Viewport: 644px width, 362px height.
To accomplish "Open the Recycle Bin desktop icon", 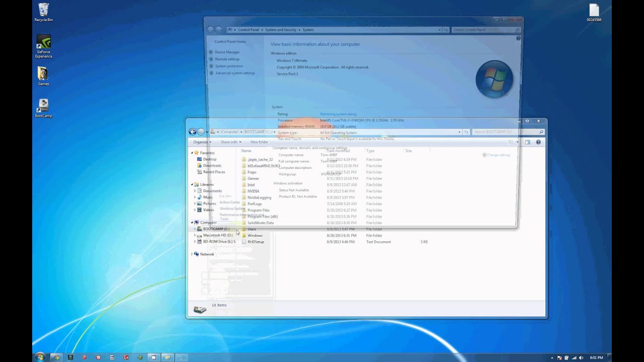I will coord(43,13).
